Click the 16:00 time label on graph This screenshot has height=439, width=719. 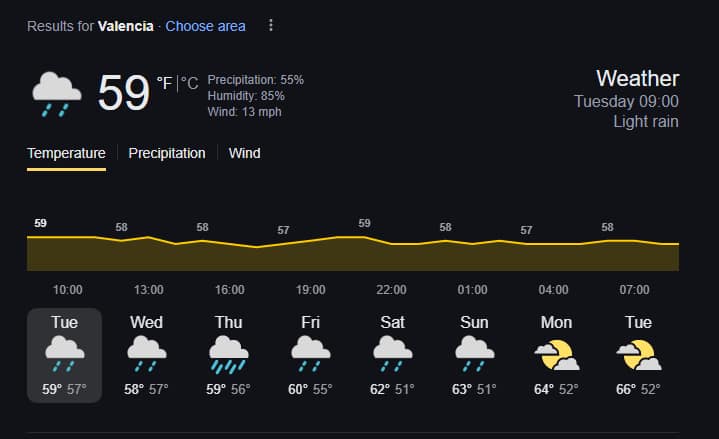pyautogui.click(x=229, y=290)
